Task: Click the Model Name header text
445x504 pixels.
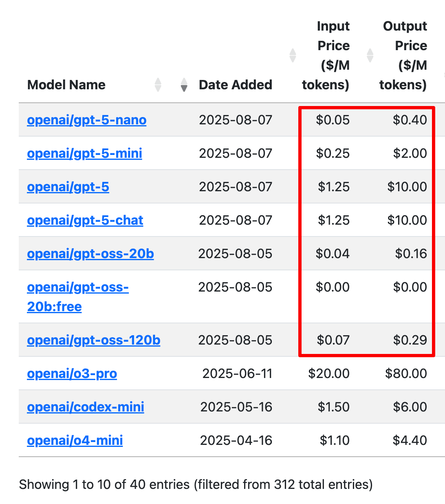Action: 66,85
